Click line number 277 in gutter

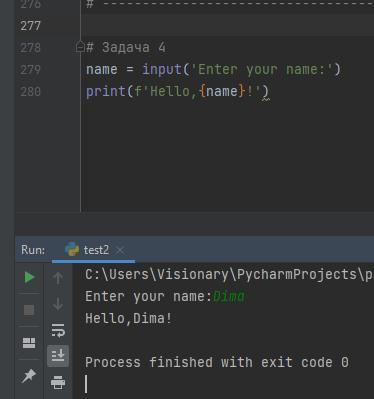coord(30,26)
